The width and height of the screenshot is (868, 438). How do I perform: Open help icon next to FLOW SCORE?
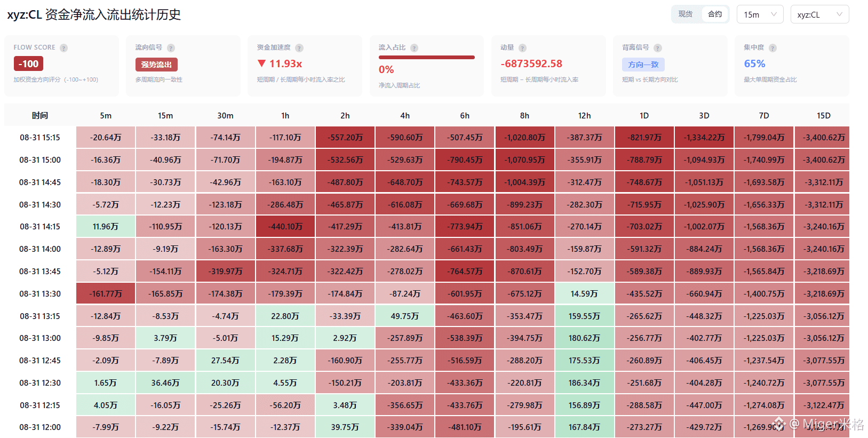pyautogui.click(x=64, y=48)
